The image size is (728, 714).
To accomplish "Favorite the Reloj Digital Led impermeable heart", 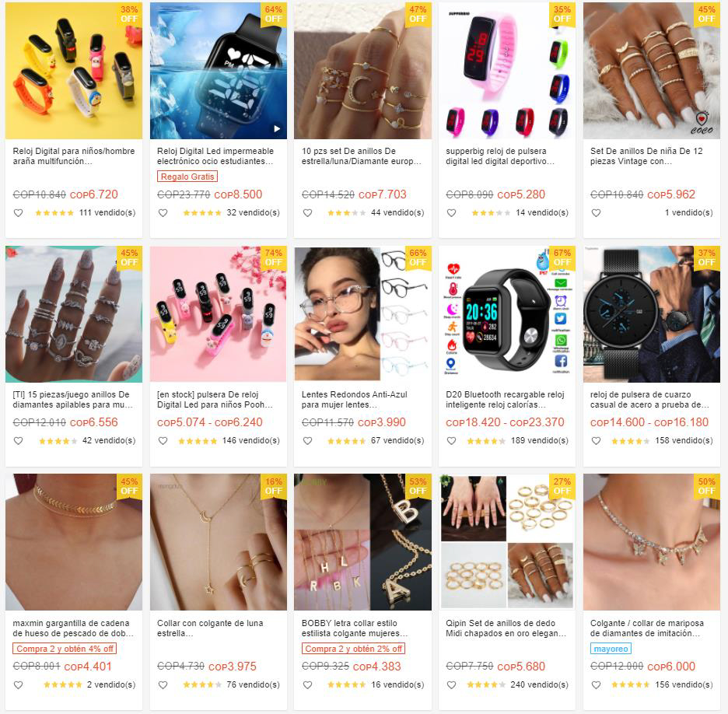I will (x=163, y=213).
